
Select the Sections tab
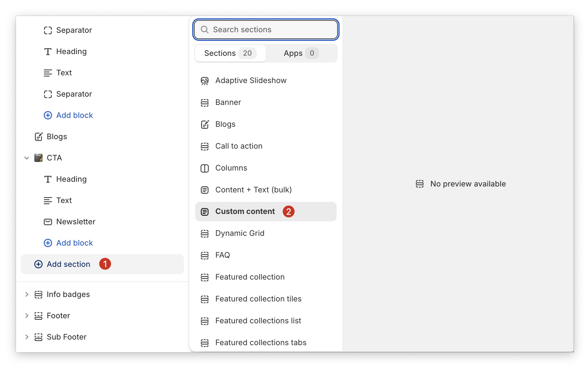pos(230,53)
